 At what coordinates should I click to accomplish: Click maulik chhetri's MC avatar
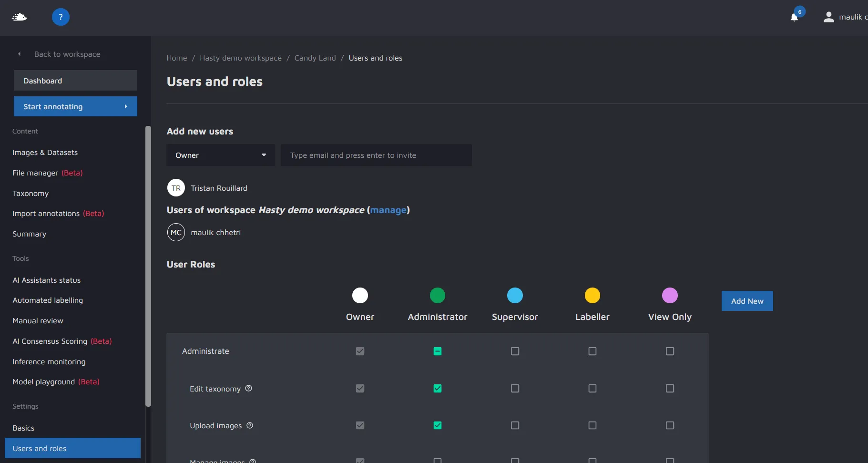[x=176, y=232]
